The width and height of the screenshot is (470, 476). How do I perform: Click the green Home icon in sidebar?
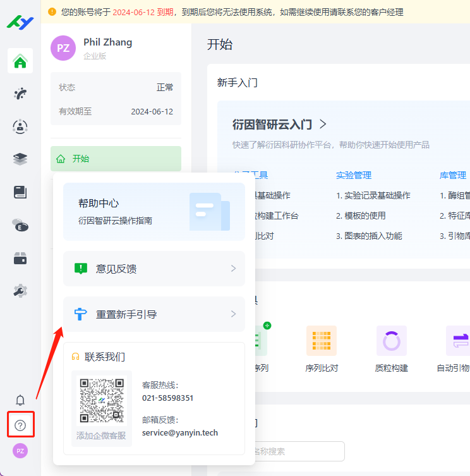pos(20,61)
